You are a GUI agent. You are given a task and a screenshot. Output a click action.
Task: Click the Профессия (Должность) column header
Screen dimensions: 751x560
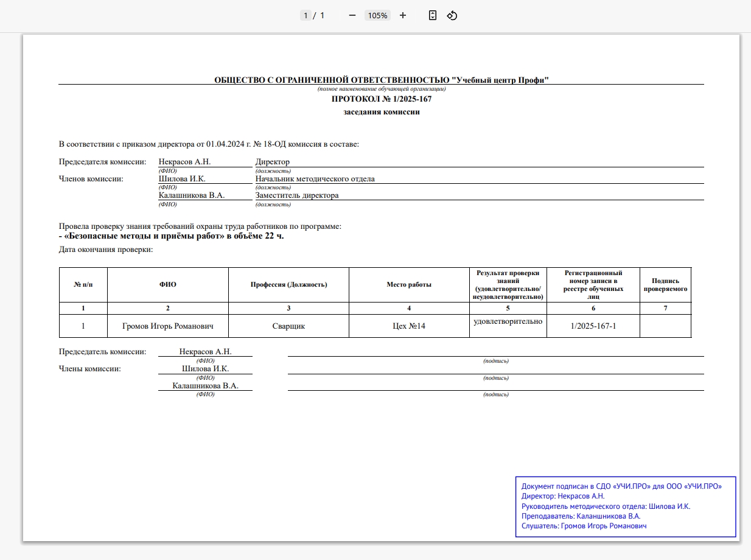click(288, 285)
